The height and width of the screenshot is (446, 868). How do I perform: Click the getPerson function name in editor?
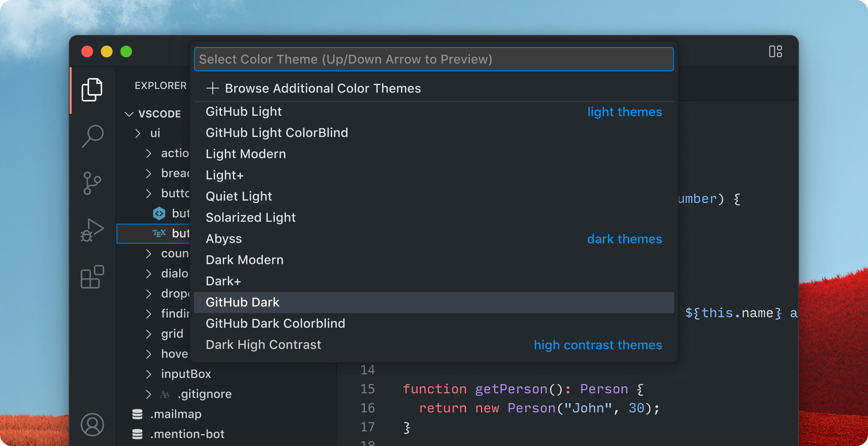(511, 389)
